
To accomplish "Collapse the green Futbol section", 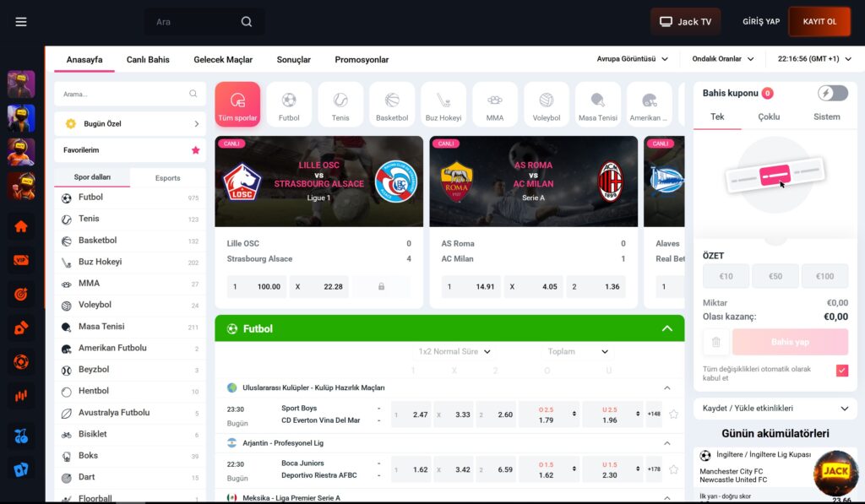I will coord(666,328).
